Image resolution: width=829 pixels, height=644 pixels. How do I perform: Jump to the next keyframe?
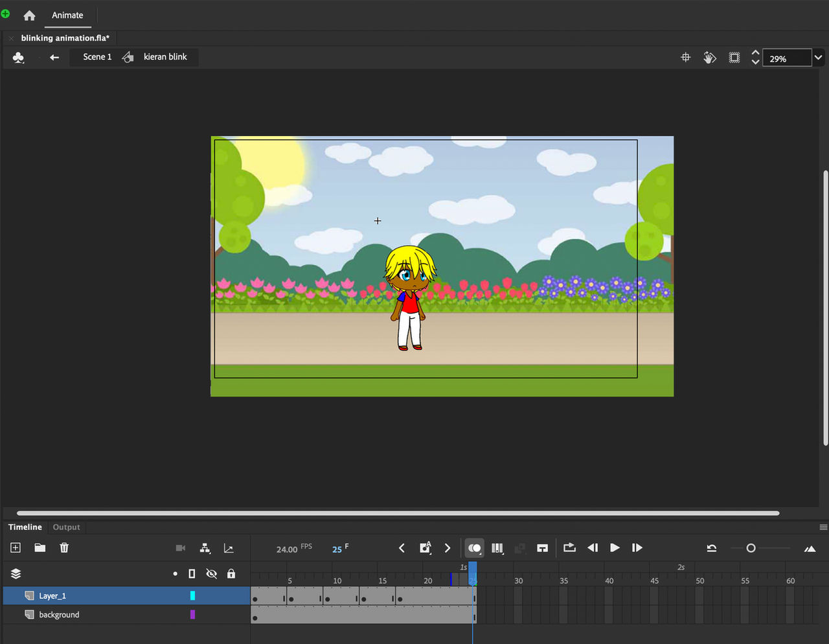coord(448,548)
